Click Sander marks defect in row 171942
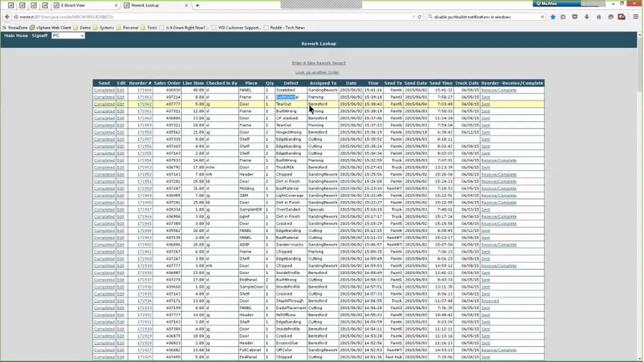Viewport: 644px width, 362px height. pos(289,244)
